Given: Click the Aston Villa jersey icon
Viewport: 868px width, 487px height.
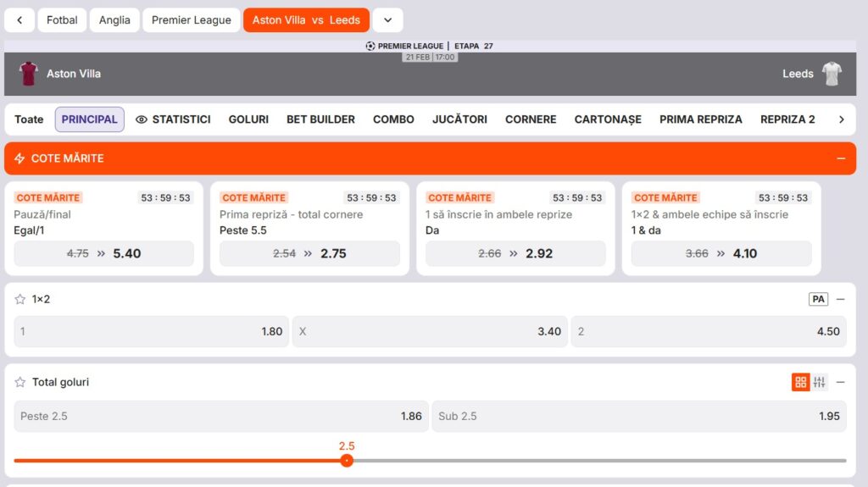Looking at the screenshot, I should click(x=29, y=74).
